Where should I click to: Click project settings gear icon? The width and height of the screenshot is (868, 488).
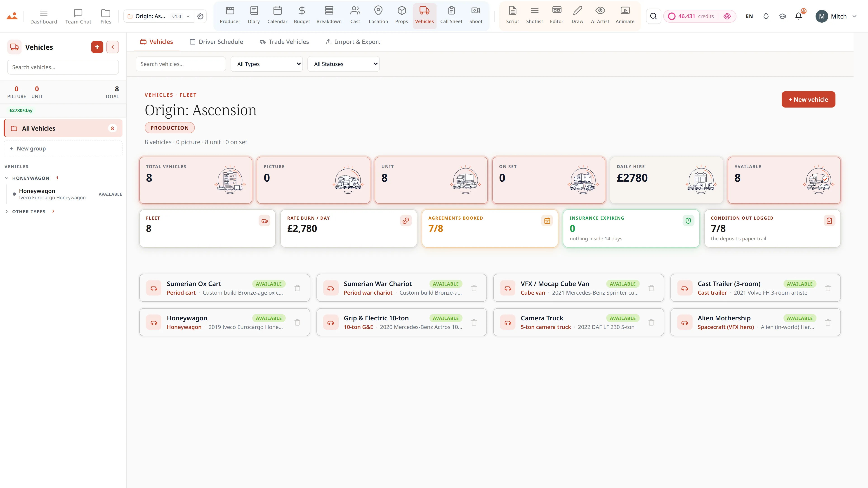tap(200, 16)
